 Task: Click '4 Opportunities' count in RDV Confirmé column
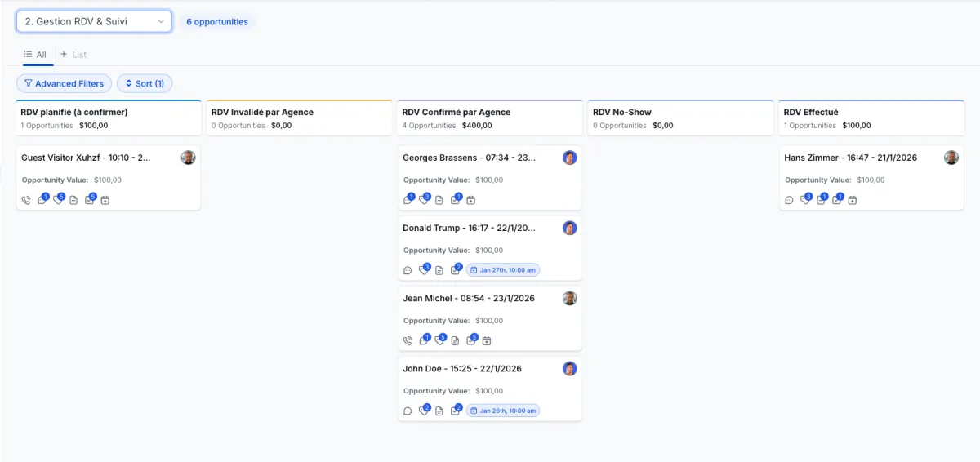pos(429,126)
